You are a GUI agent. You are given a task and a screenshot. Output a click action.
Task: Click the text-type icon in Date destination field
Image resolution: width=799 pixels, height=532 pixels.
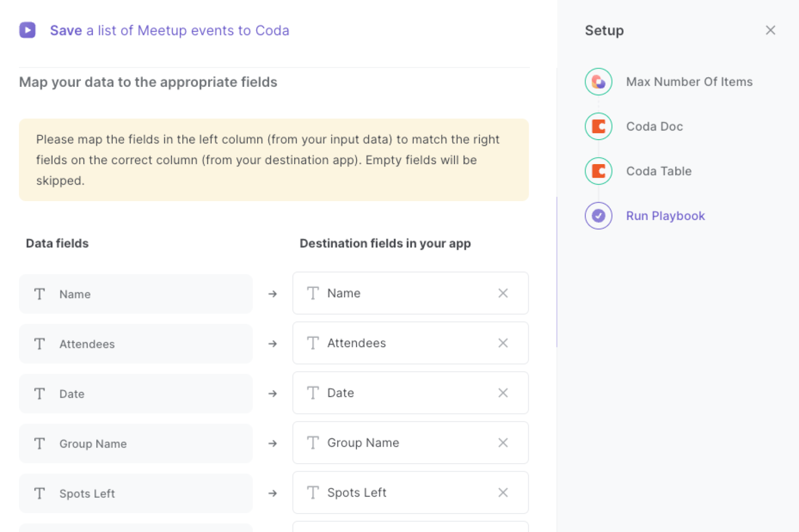(x=313, y=393)
